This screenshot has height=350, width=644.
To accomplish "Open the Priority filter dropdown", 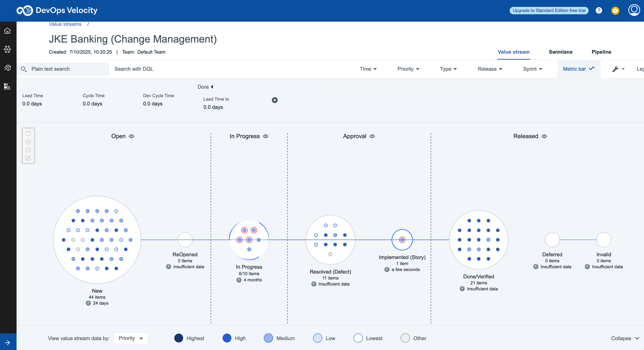I will (408, 69).
